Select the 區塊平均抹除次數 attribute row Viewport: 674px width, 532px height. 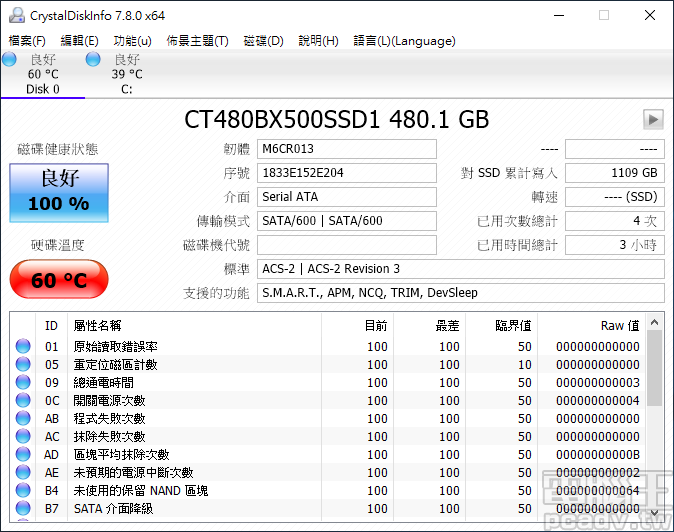pyautogui.click(x=328, y=455)
